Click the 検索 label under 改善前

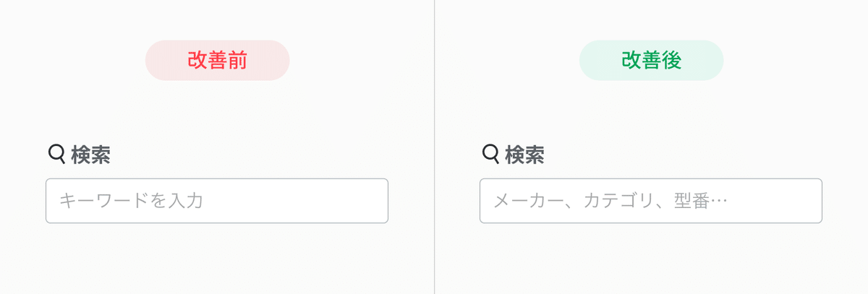(x=90, y=155)
